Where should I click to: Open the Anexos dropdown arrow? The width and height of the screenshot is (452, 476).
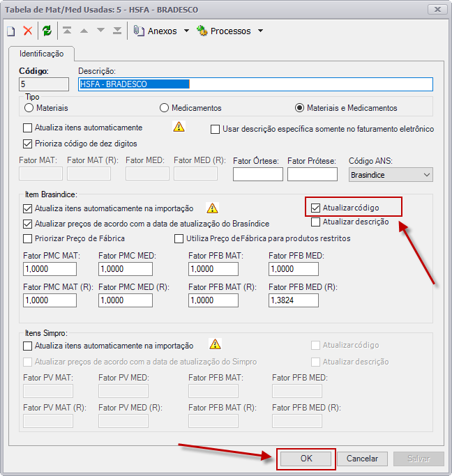point(186,31)
